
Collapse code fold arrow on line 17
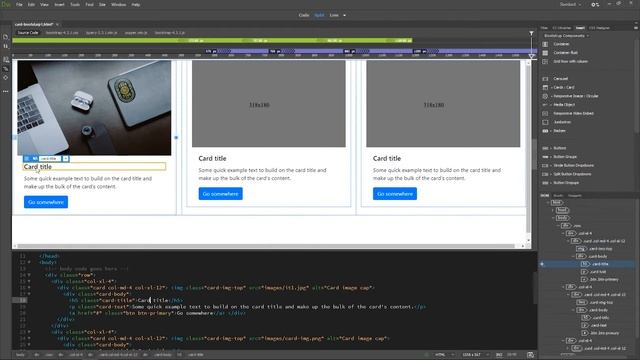(29, 294)
